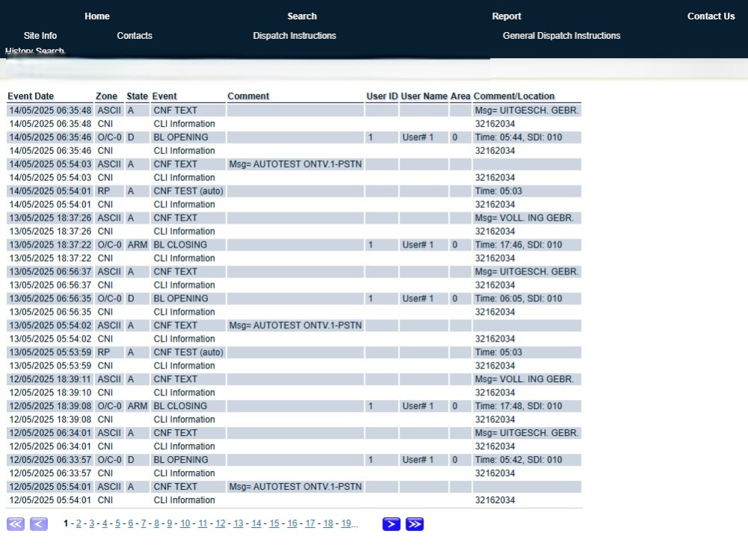Click the User Name column header
Viewport: 748px width, 560px height.
coord(424,96)
